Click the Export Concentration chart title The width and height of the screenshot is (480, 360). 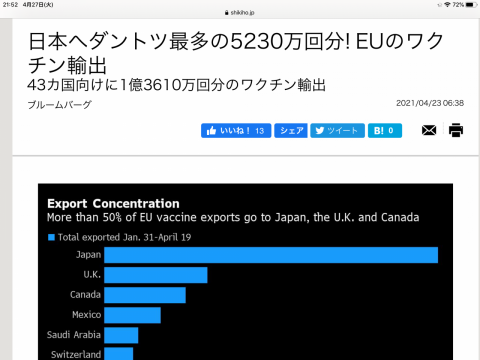coord(113,204)
